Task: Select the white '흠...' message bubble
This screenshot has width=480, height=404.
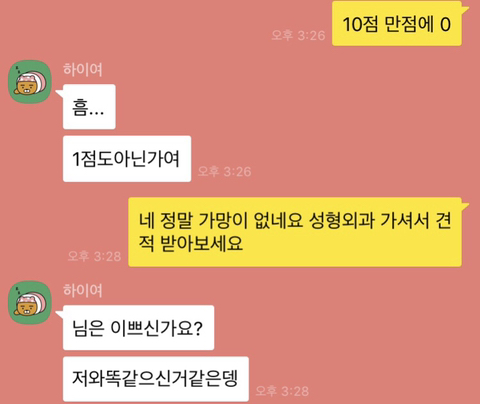Action: (89, 107)
